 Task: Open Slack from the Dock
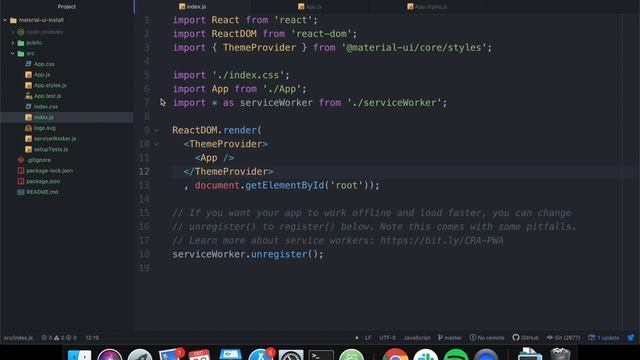(425, 355)
